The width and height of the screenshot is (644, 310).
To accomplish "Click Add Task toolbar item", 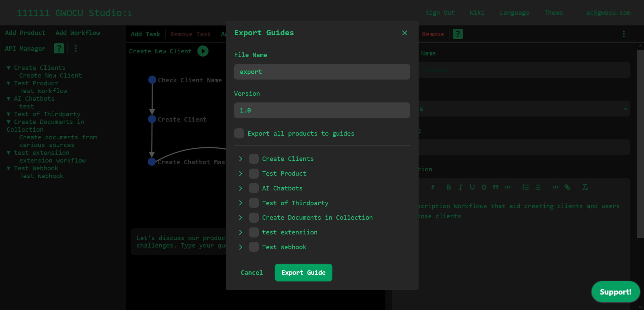I will [146, 34].
